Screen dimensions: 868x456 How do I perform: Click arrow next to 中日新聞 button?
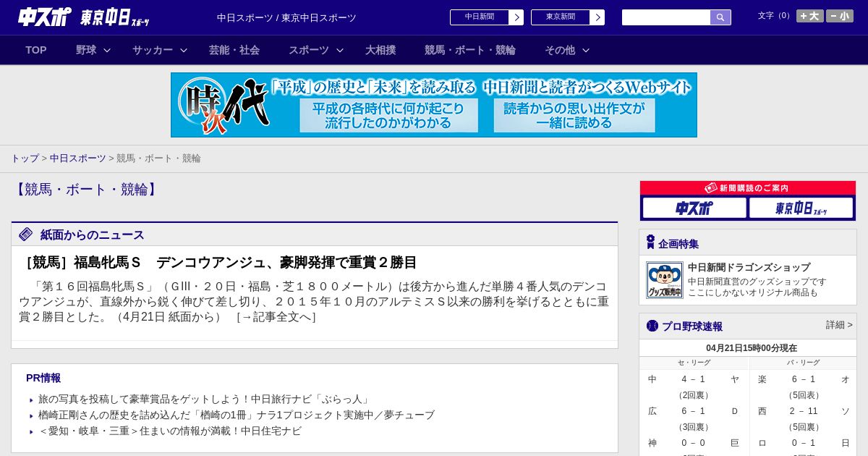516,17
